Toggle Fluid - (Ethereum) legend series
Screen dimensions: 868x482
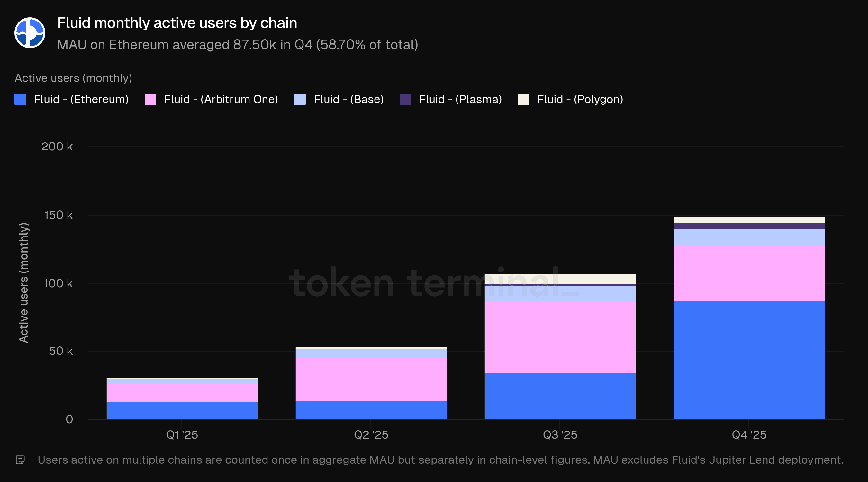[81, 99]
